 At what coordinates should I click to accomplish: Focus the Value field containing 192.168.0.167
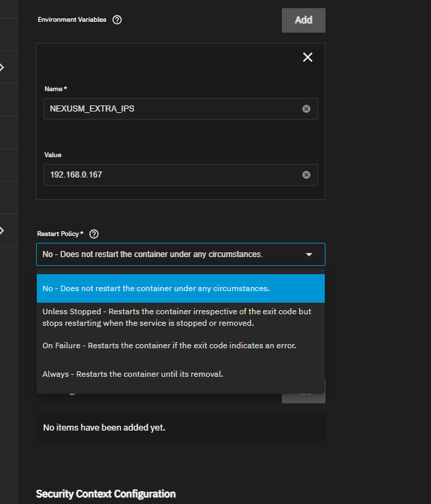(x=180, y=175)
